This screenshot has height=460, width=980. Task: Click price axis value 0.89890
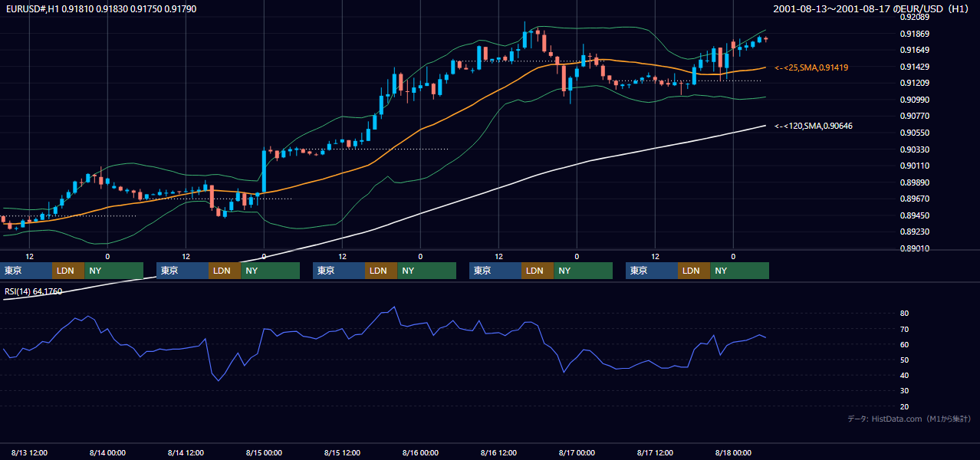pyautogui.click(x=914, y=182)
